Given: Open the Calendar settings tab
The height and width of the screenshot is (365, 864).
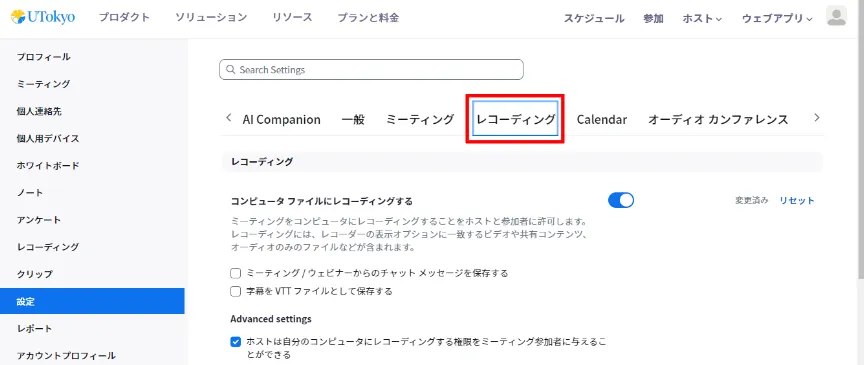Looking at the screenshot, I should [x=602, y=119].
